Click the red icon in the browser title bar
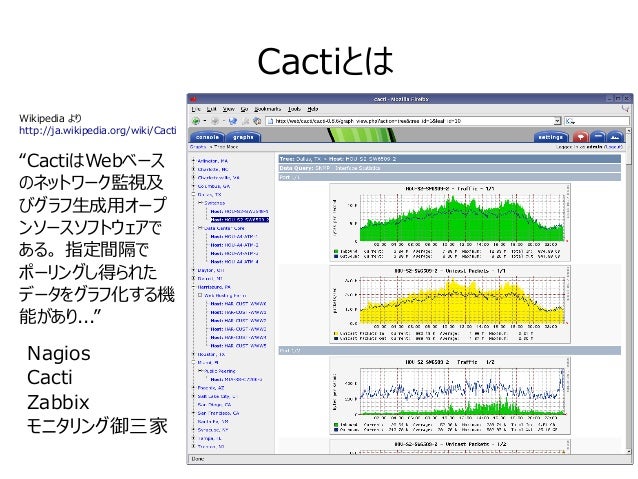Screen dimensions: 638x479 coord(194,99)
